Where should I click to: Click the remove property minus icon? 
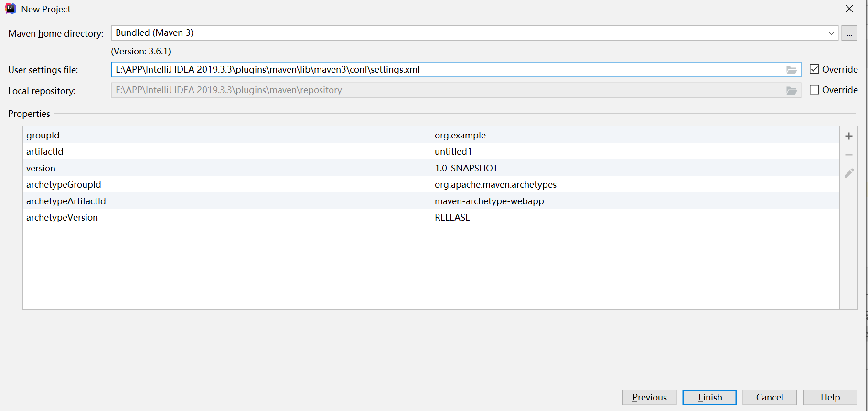[x=848, y=155]
